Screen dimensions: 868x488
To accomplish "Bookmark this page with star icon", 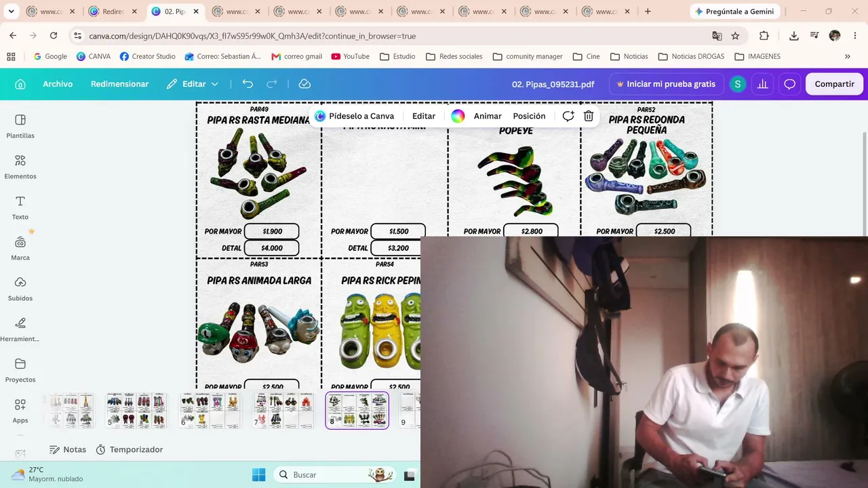I will point(736,36).
